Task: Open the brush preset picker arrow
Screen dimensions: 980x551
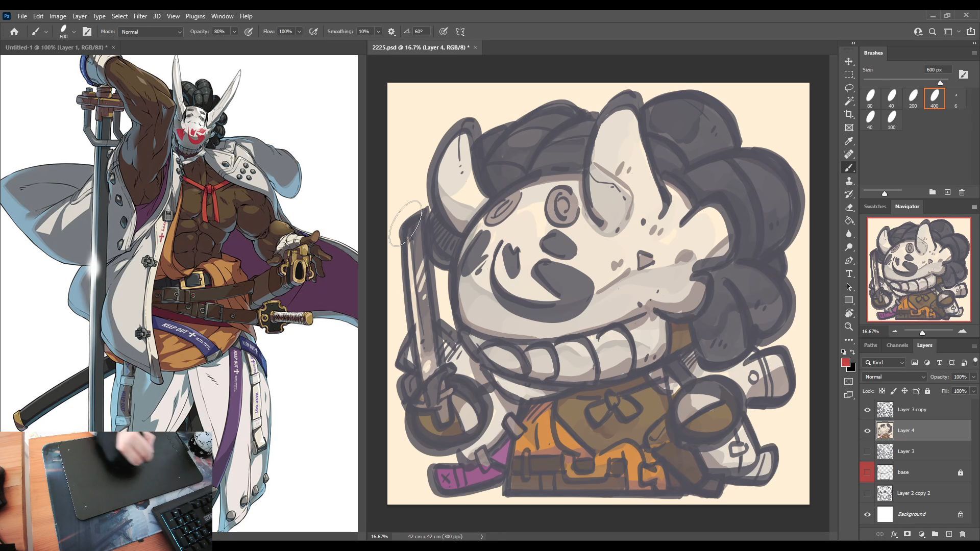Action: tap(74, 32)
